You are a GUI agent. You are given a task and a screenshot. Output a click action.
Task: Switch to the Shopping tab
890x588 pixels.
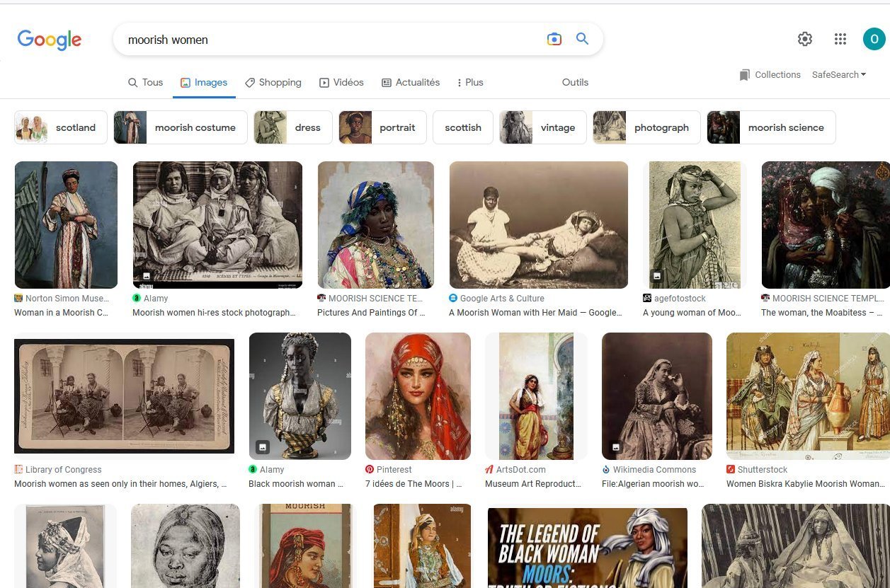point(273,83)
